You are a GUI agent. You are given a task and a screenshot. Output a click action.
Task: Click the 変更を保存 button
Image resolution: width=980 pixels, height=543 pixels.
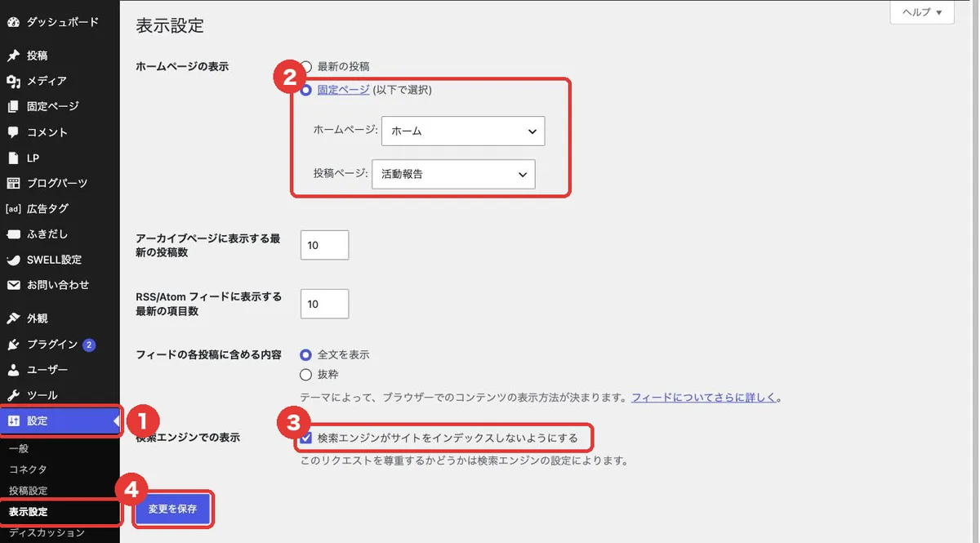[x=172, y=509]
